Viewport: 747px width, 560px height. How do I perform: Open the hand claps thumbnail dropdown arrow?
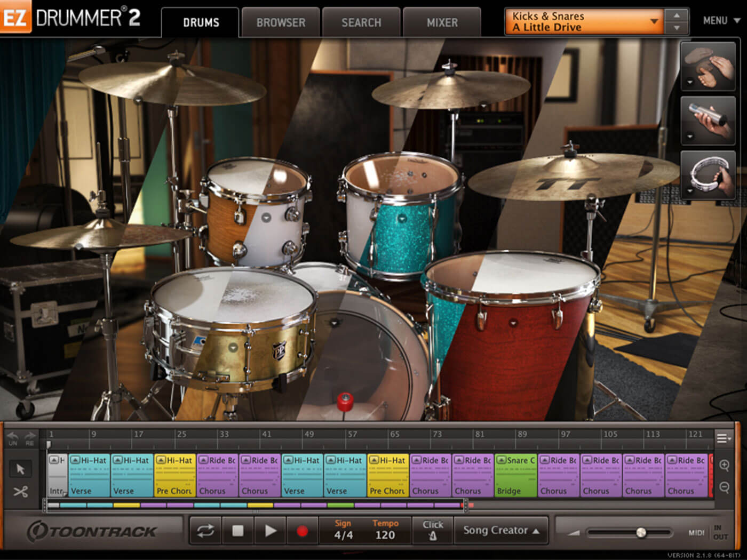(689, 82)
